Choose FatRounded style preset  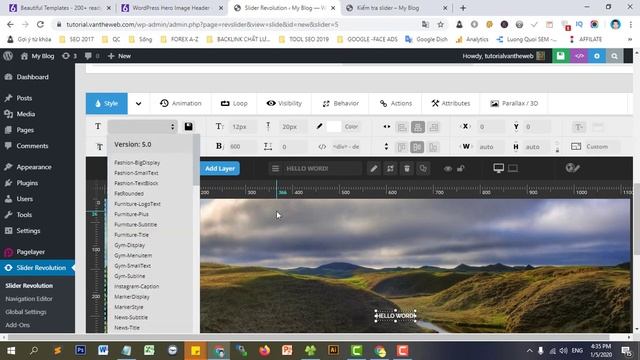click(129, 193)
